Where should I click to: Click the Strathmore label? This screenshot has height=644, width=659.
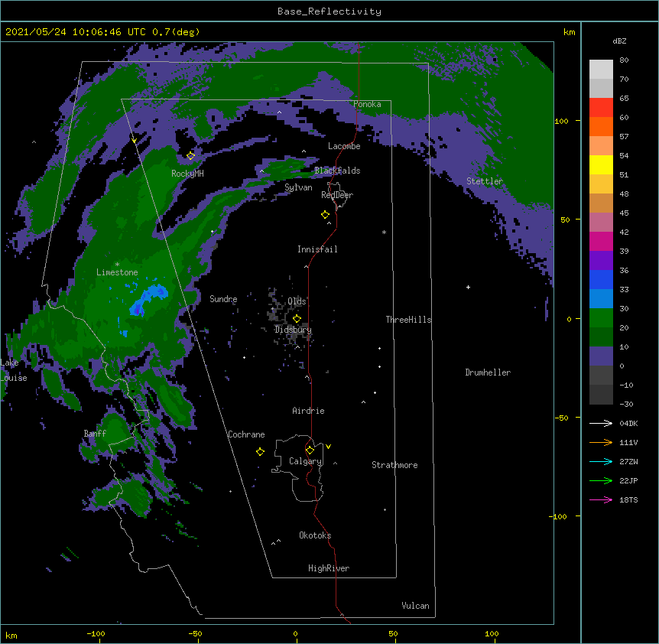pos(394,465)
